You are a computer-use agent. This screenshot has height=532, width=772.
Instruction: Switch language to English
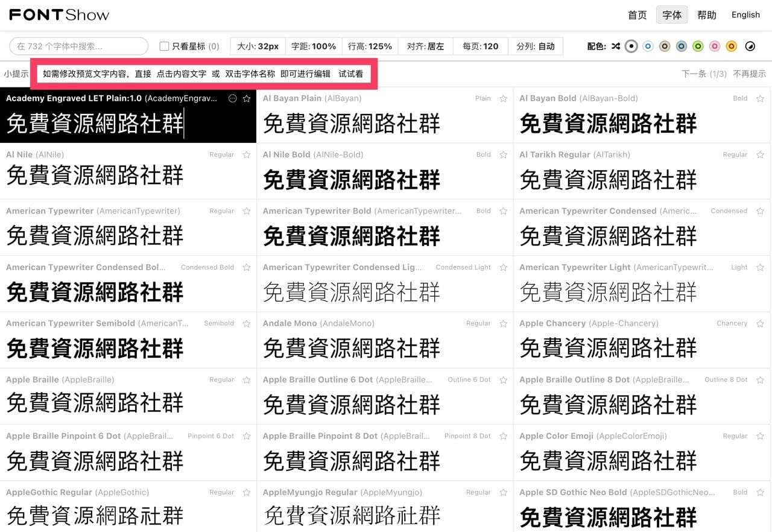pyautogui.click(x=745, y=15)
